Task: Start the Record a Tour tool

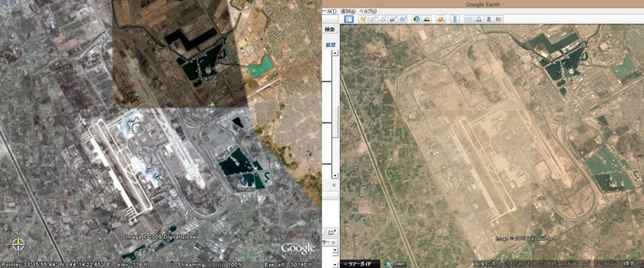Action: click(x=403, y=19)
